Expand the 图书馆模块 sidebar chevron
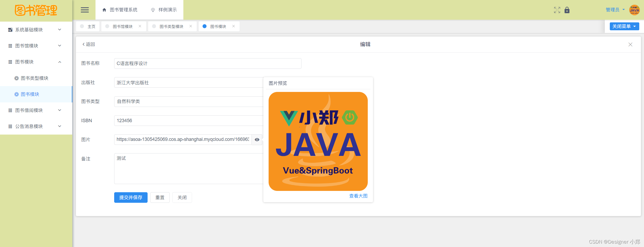This screenshot has width=644, height=247. (60, 46)
